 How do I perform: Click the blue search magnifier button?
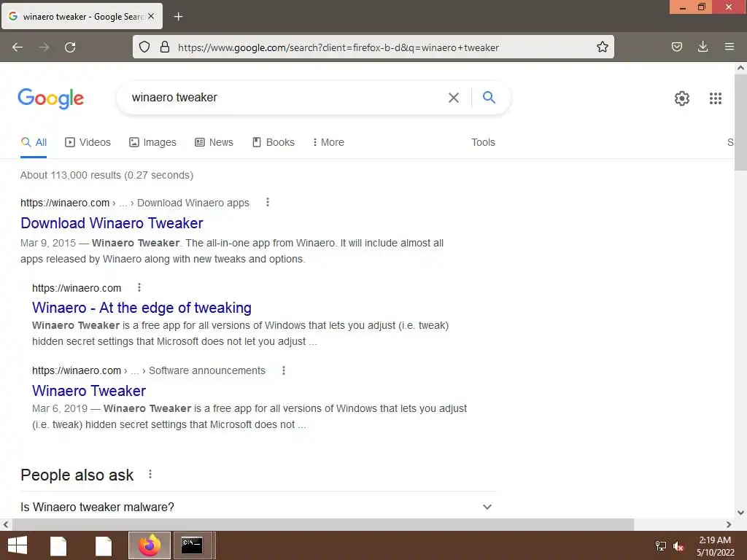point(489,97)
